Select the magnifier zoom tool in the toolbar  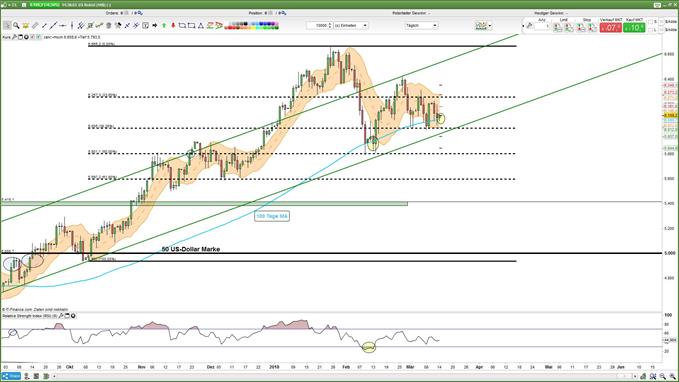click(16, 26)
